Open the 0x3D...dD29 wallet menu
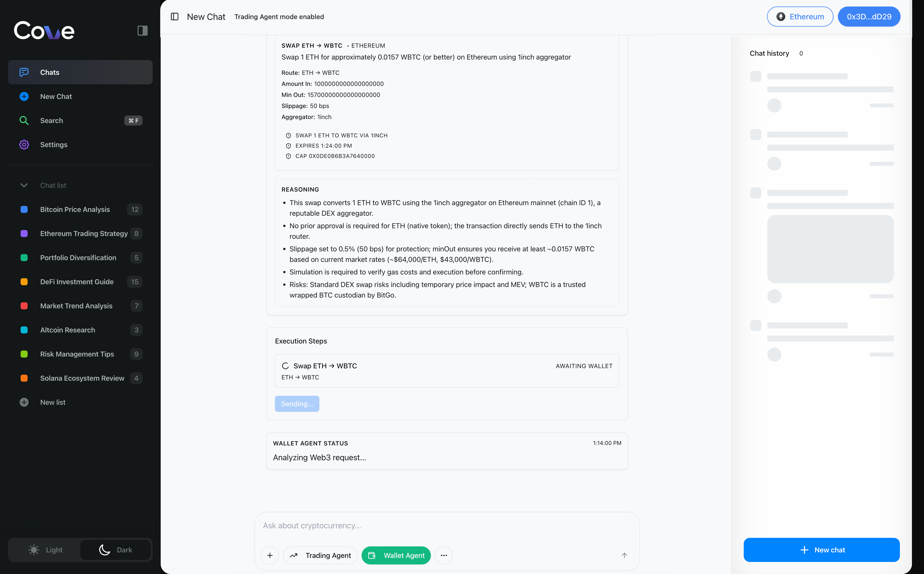This screenshot has height=574, width=924. [x=869, y=17]
